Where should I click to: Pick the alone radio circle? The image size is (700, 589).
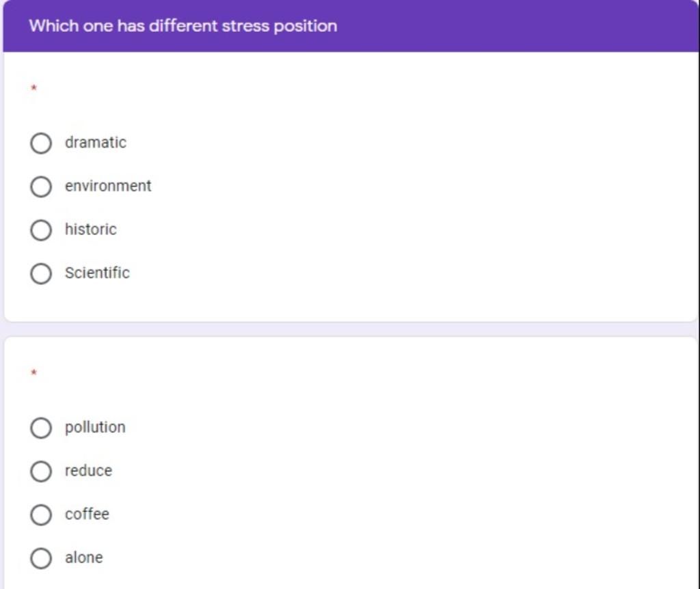click(41, 558)
